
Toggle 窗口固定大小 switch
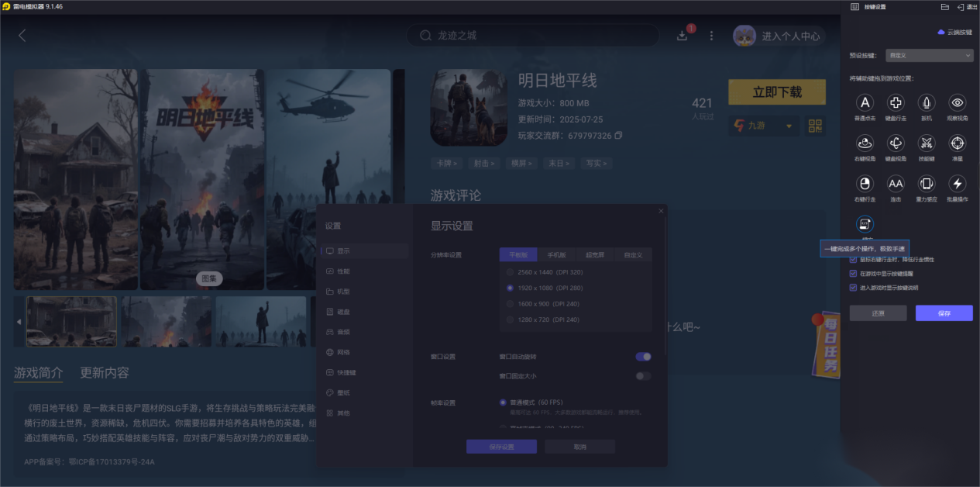pos(643,376)
